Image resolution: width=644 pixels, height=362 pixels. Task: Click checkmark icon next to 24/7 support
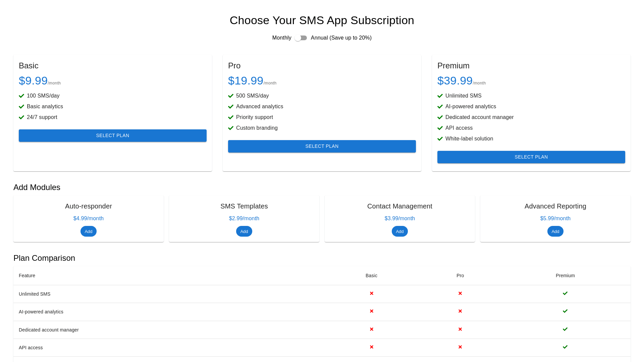(x=21, y=117)
